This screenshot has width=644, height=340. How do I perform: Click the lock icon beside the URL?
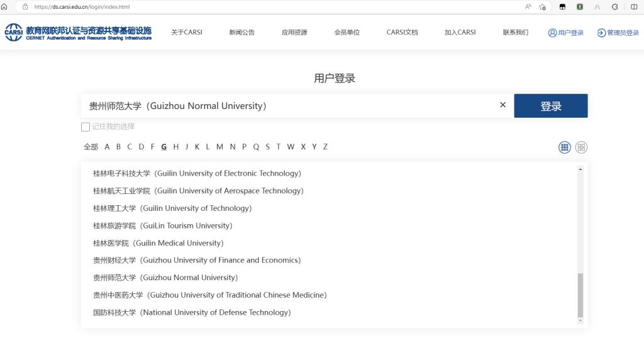tap(25, 6)
